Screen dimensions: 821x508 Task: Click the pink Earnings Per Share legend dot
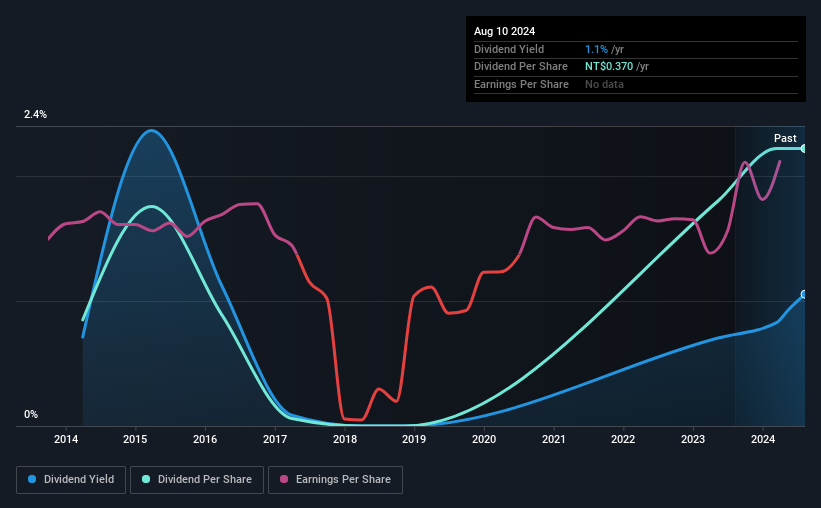[284, 479]
